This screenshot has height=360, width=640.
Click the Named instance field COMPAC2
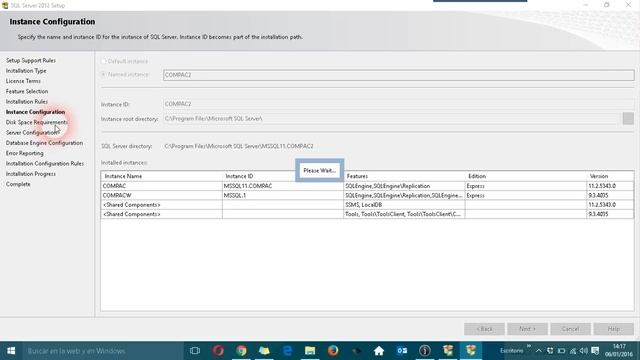(x=399, y=75)
